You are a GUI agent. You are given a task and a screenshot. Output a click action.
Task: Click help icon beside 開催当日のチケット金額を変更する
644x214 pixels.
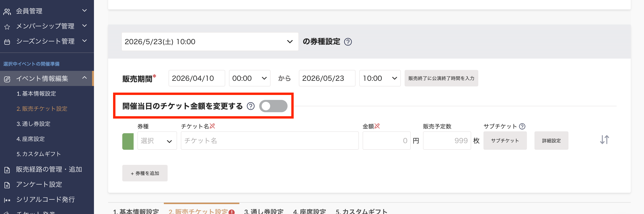click(250, 106)
